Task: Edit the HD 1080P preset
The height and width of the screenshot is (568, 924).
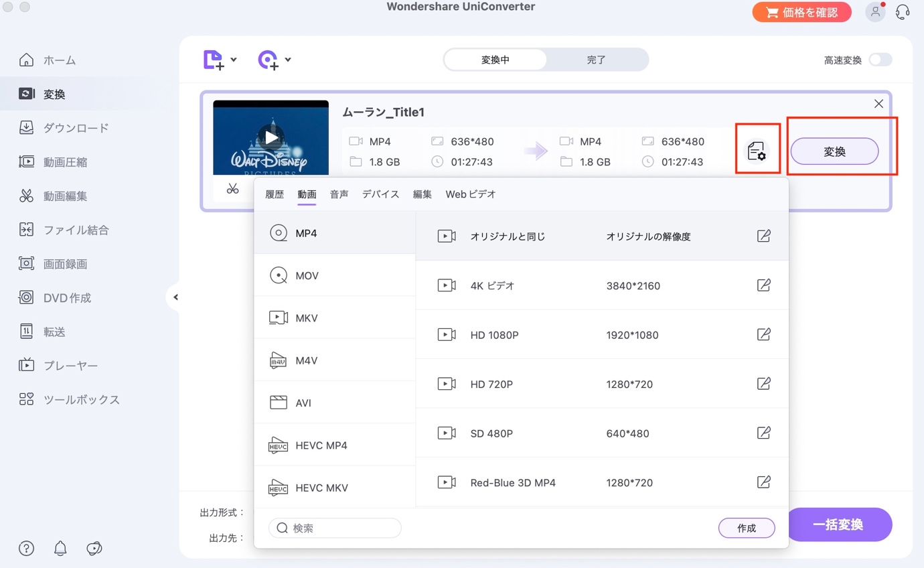Action: point(763,334)
